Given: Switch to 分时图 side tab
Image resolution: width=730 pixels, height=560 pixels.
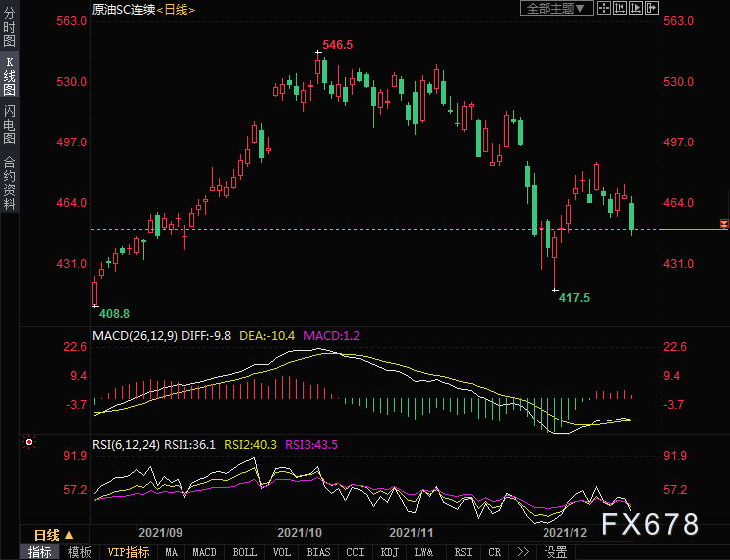Looking at the screenshot, I should (x=9, y=27).
